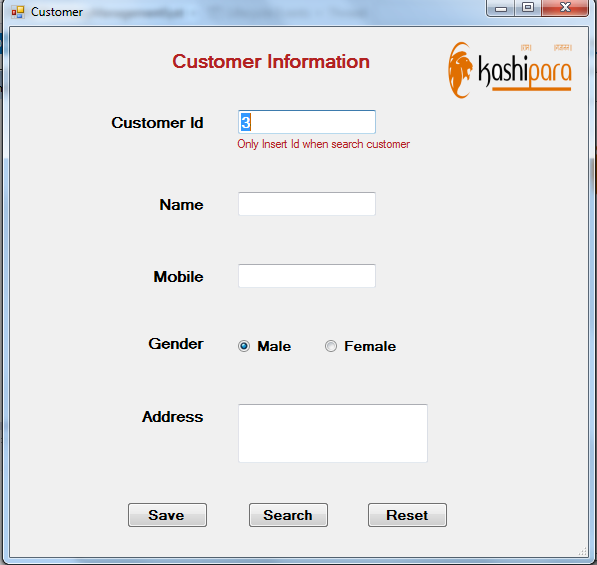Select the Male gender radio button

tap(244, 346)
